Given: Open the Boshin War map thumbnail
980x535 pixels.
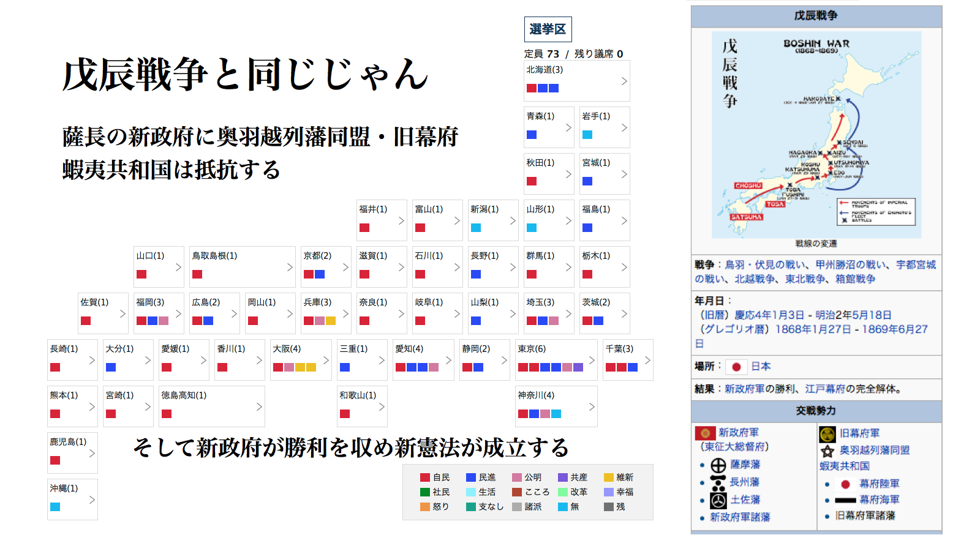Looking at the screenshot, I should (816, 135).
